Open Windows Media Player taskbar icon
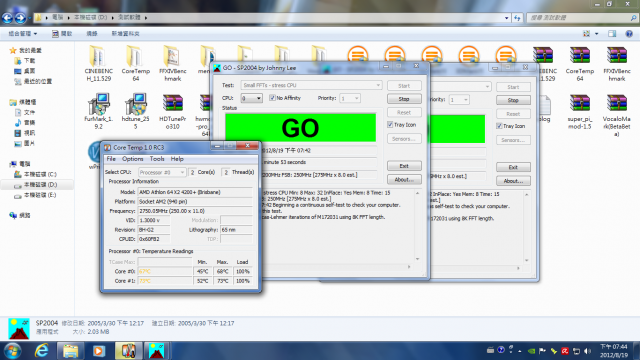Image resolution: width=640 pixels, height=360 pixels. (x=98, y=351)
